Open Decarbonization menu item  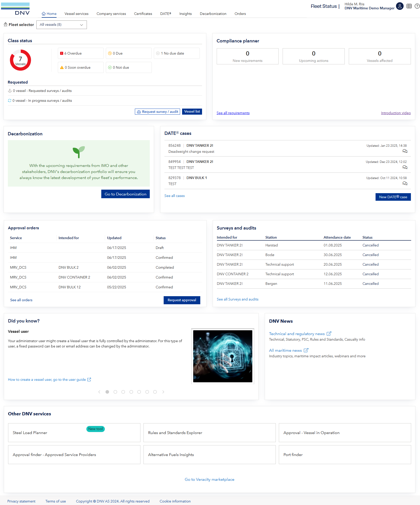point(213,14)
